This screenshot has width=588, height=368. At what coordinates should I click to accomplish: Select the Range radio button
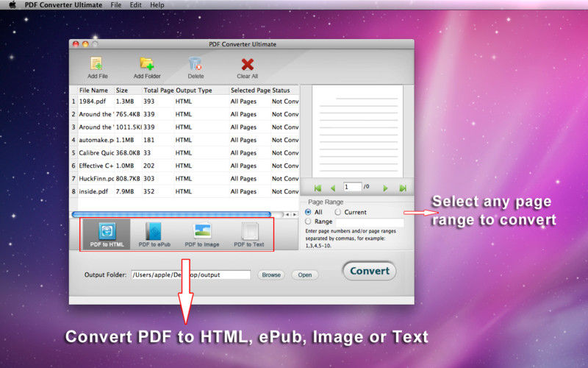[308, 222]
